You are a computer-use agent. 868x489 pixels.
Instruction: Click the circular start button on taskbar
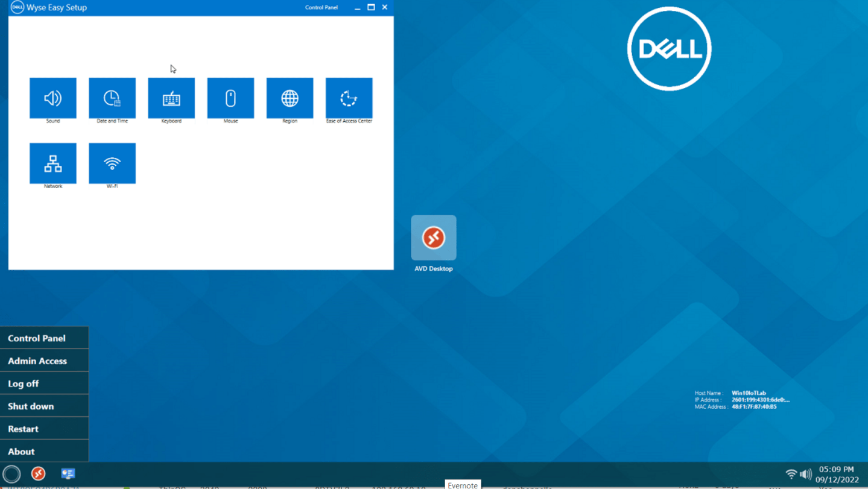(x=11, y=474)
